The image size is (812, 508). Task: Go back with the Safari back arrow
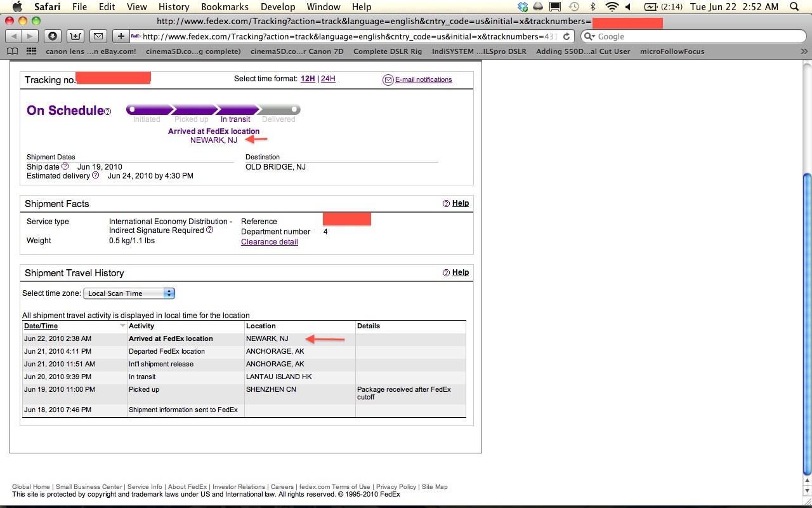[13, 36]
